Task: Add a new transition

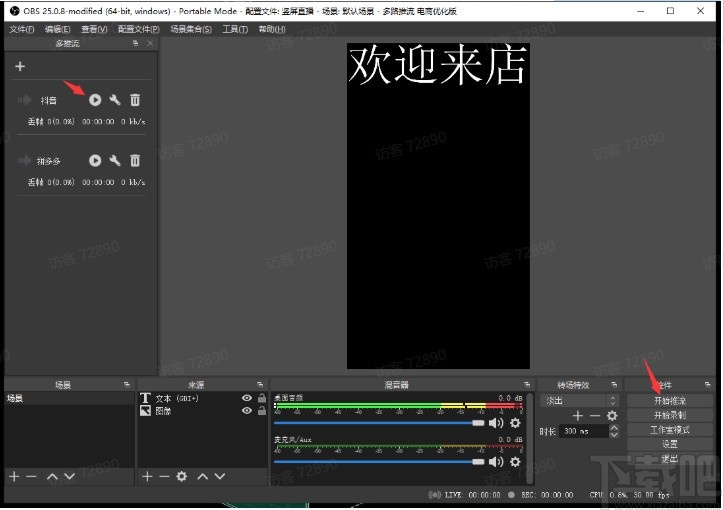Action: point(578,416)
